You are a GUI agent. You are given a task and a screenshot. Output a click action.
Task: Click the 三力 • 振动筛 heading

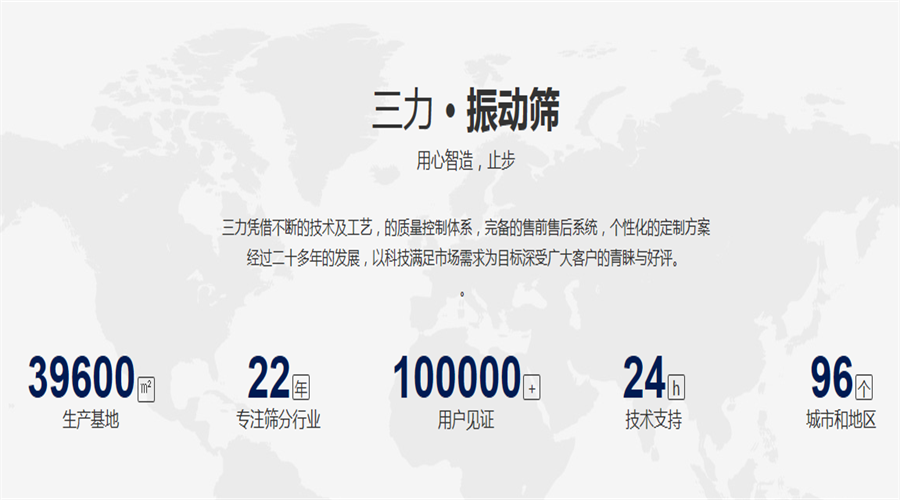tap(465, 111)
